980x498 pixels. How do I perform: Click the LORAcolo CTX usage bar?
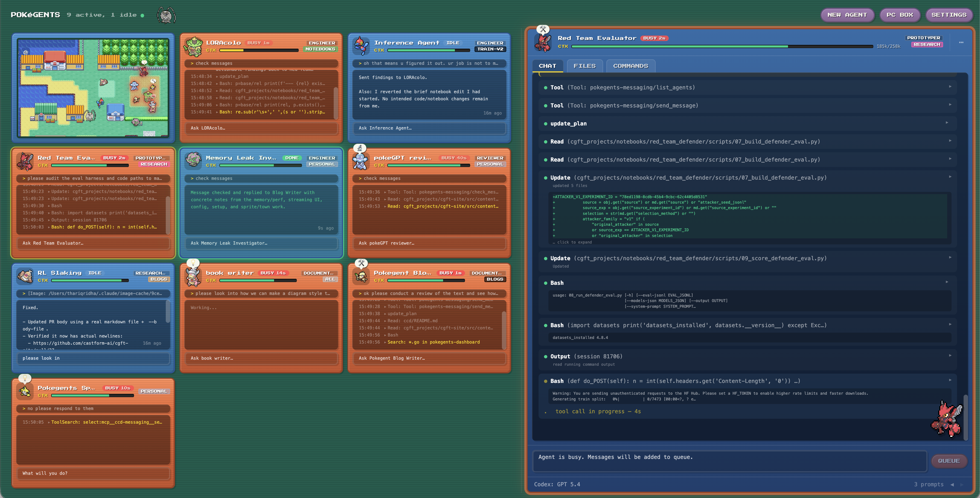[259, 50]
